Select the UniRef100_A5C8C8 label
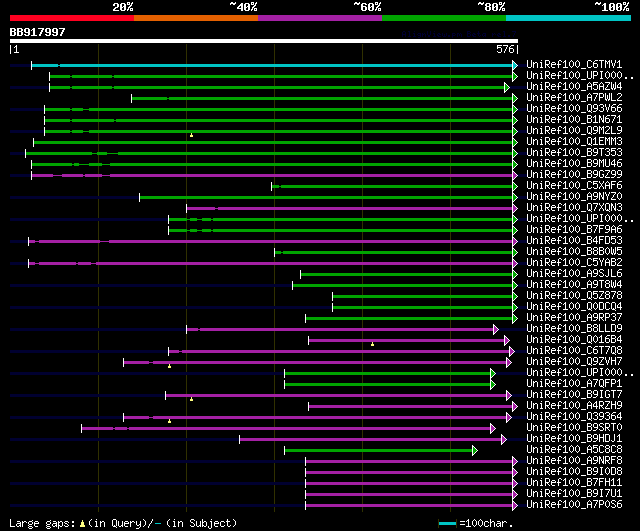The image size is (640, 531). 574,450
